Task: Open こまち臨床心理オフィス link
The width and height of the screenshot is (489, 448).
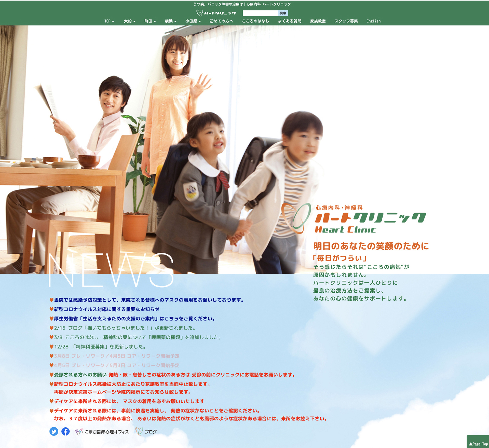Action: point(102,432)
